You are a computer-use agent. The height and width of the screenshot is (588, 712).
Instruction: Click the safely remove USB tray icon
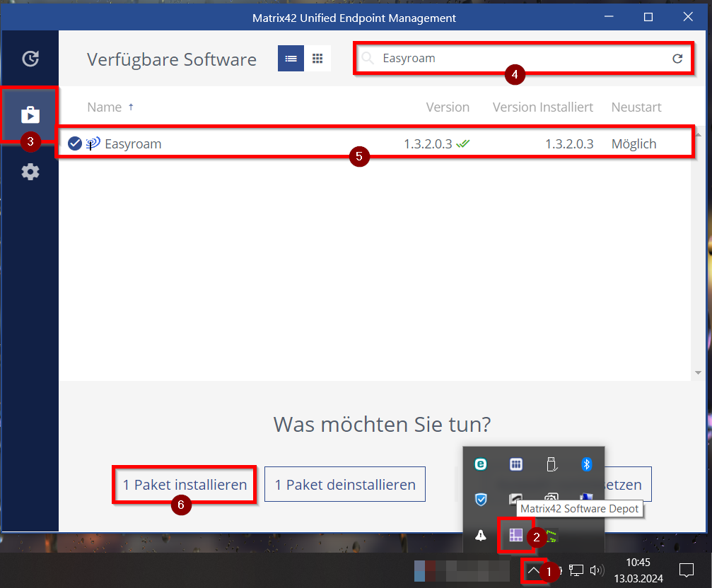pos(551,464)
